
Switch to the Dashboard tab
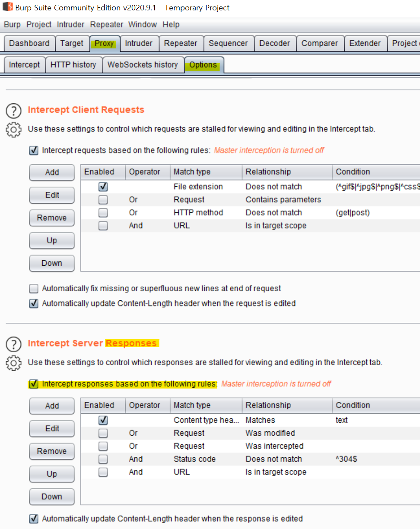[x=29, y=43]
